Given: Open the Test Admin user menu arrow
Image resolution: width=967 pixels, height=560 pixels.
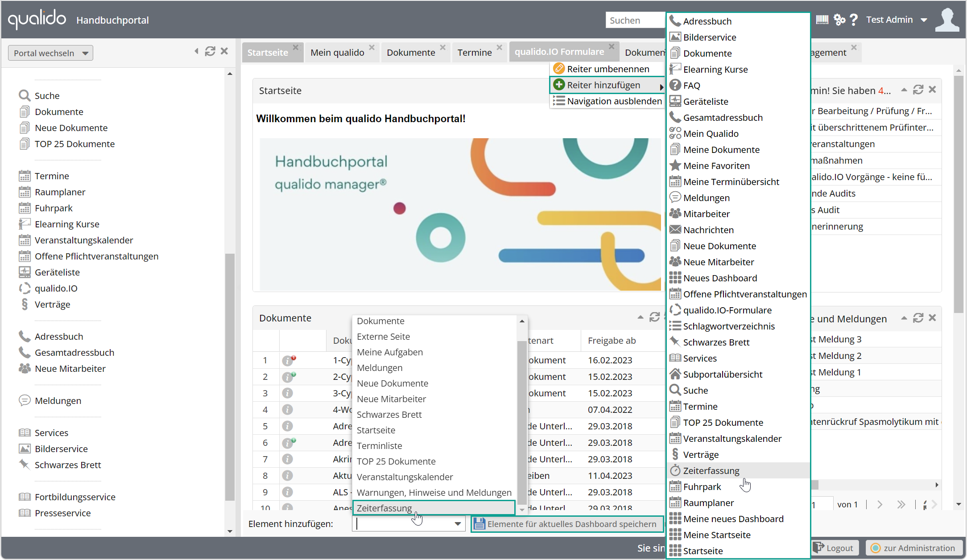Looking at the screenshot, I should (924, 20).
